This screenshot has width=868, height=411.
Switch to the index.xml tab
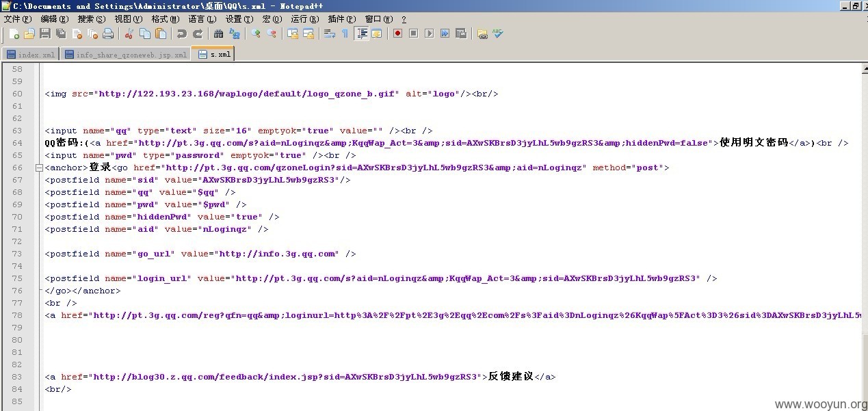coord(31,55)
